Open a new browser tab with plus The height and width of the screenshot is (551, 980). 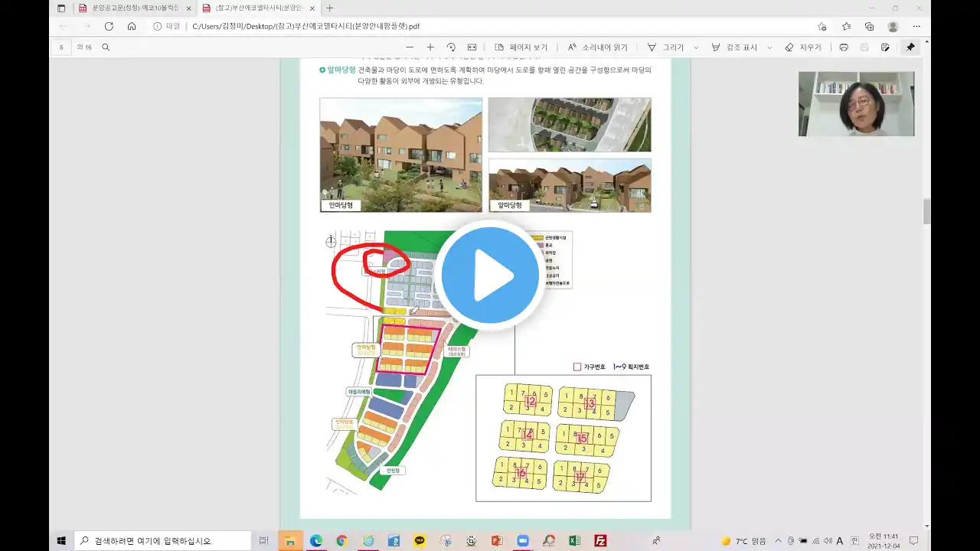tap(330, 8)
